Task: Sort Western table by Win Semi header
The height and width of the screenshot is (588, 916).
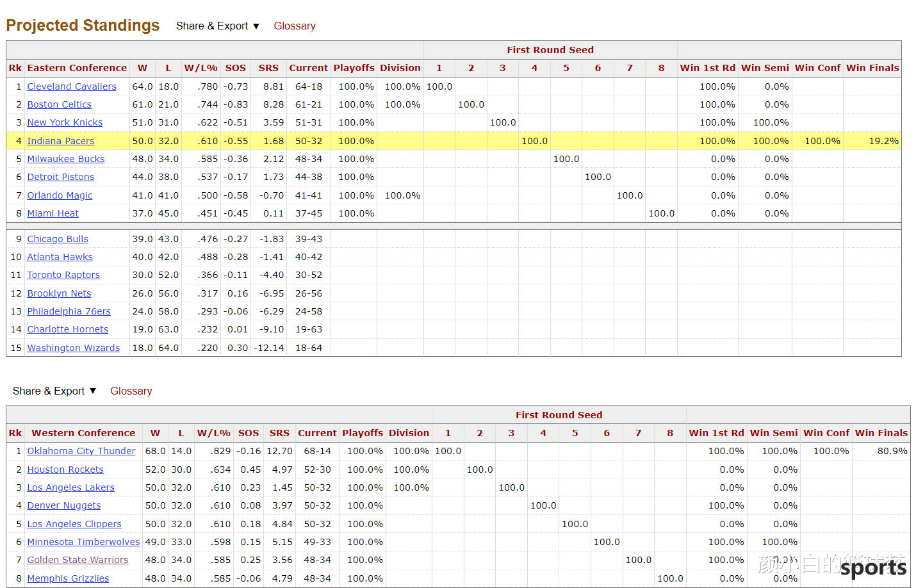Action: coord(774,433)
